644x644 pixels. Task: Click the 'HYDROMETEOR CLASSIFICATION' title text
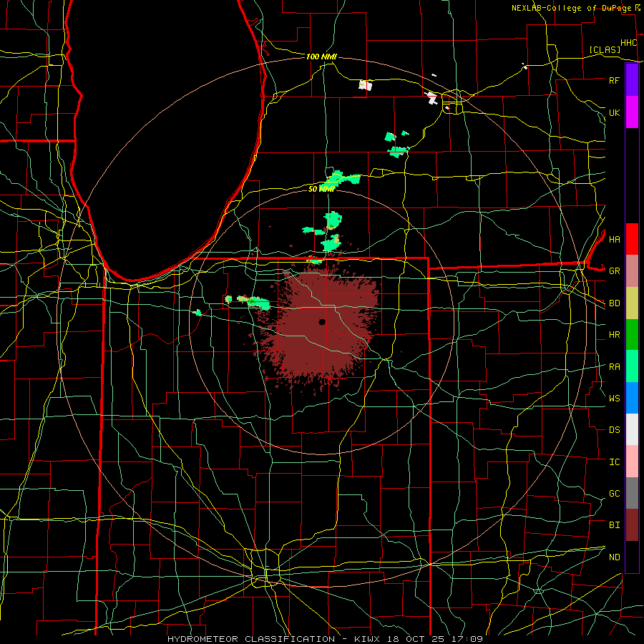251,639
